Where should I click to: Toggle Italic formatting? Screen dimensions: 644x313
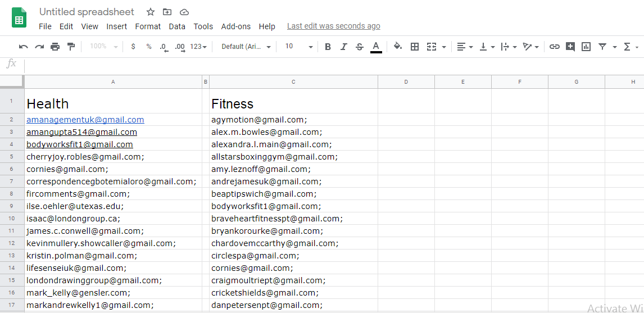pos(344,47)
